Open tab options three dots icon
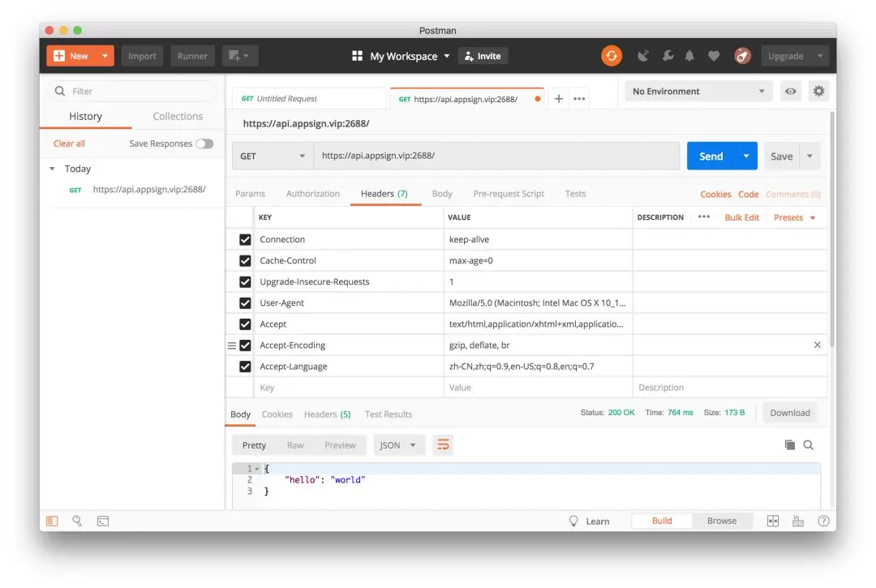This screenshot has width=876, height=588. 579,99
